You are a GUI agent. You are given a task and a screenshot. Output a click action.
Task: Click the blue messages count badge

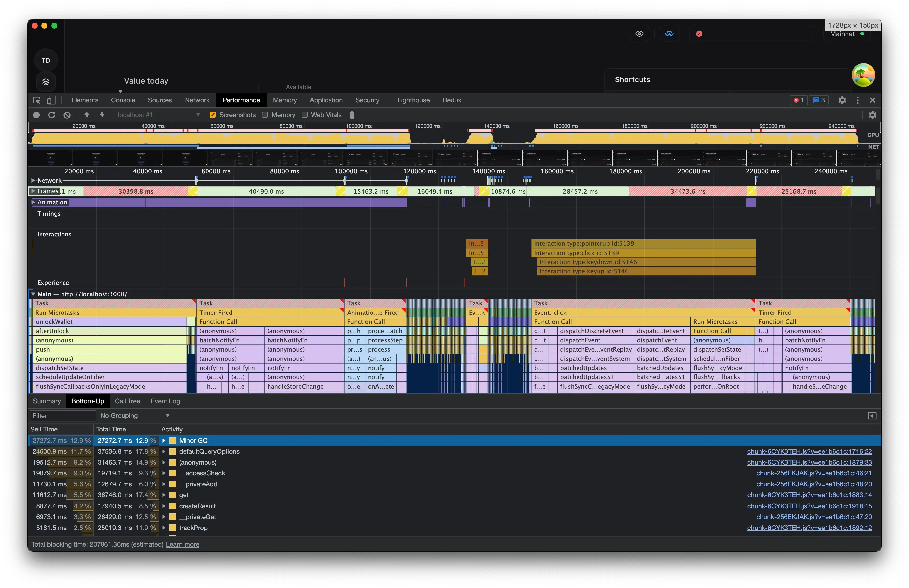[x=819, y=100]
